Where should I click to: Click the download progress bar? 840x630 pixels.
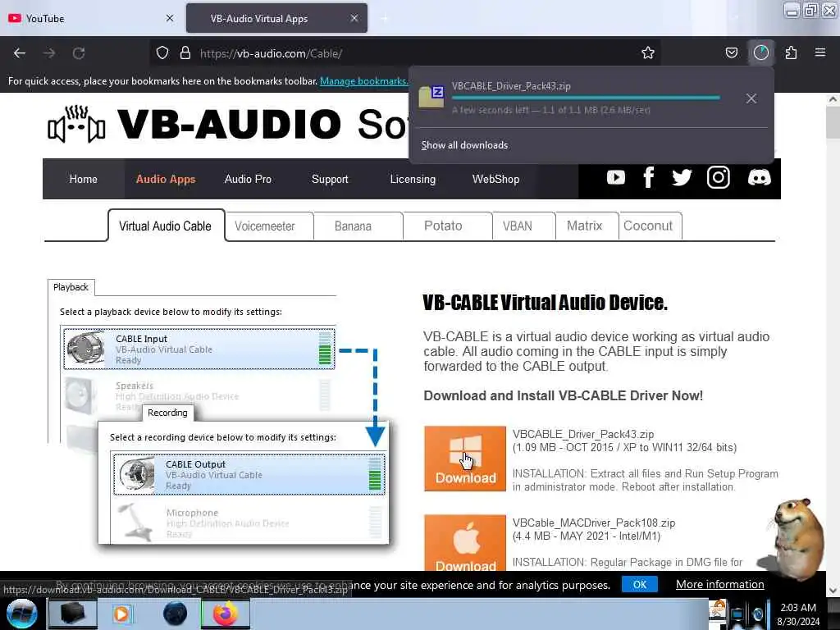[x=586, y=98]
